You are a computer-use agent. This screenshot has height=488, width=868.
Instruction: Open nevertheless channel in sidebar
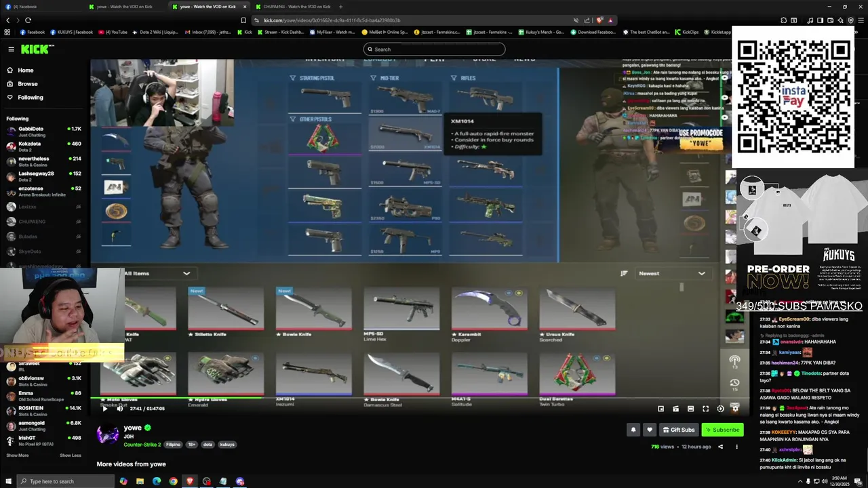44,161
